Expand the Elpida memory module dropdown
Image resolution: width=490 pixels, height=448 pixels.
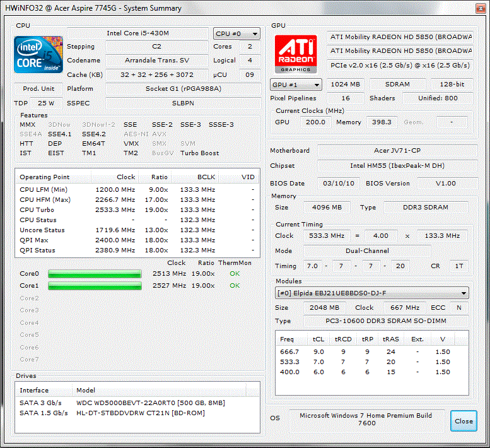click(371, 293)
